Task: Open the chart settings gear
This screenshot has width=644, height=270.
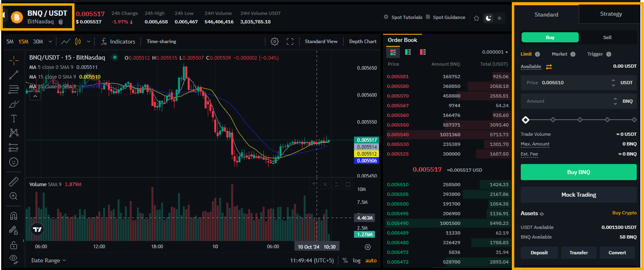Action: [x=275, y=42]
